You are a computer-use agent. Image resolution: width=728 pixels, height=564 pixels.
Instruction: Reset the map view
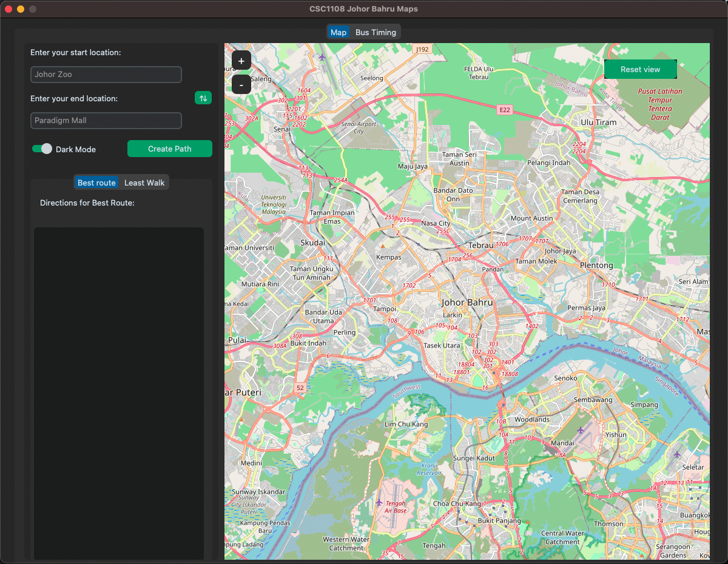pyautogui.click(x=640, y=69)
